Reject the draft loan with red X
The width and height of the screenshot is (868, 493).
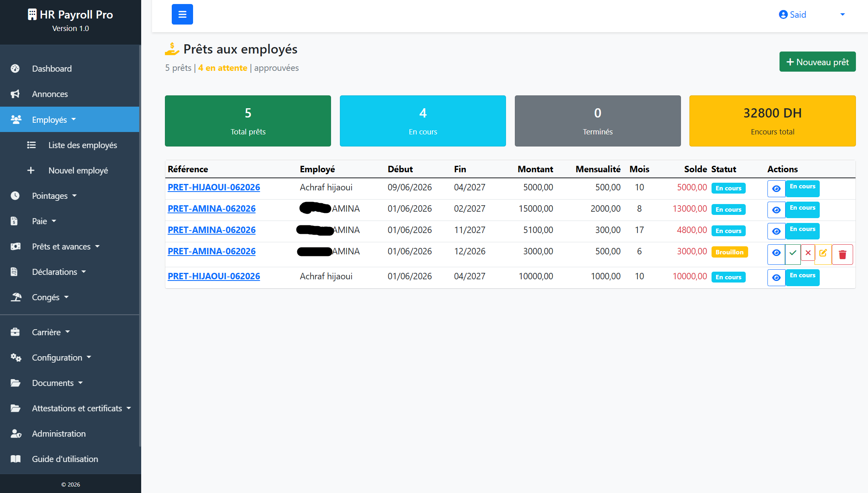coord(808,253)
